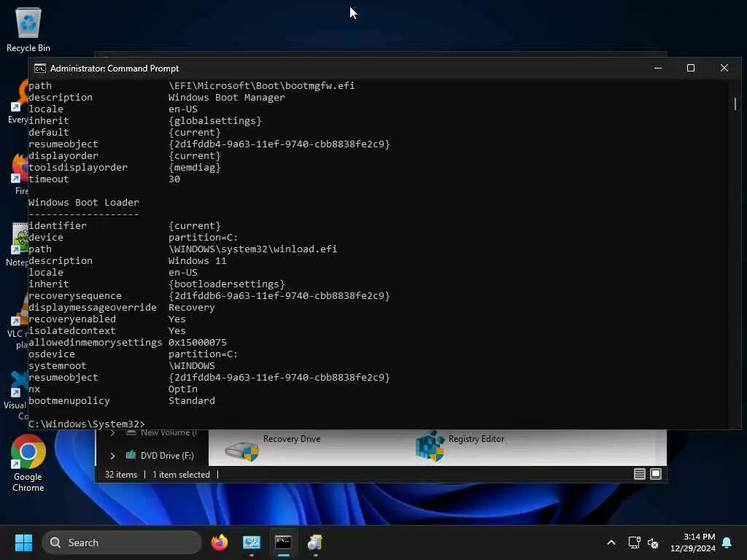The image size is (747, 560).
Task: Click the muted volume tray icon
Action: pyautogui.click(x=653, y=542)
